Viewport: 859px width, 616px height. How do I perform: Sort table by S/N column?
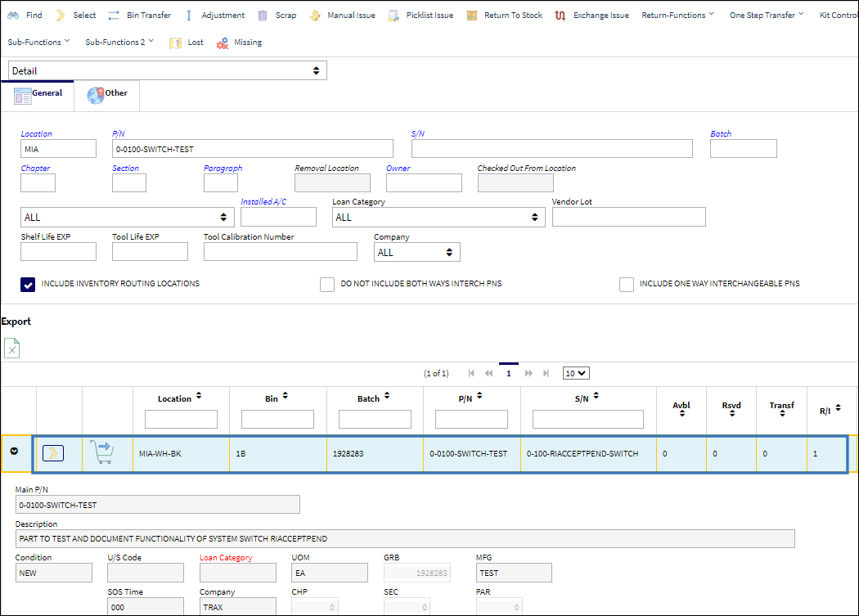coord(596,396)
